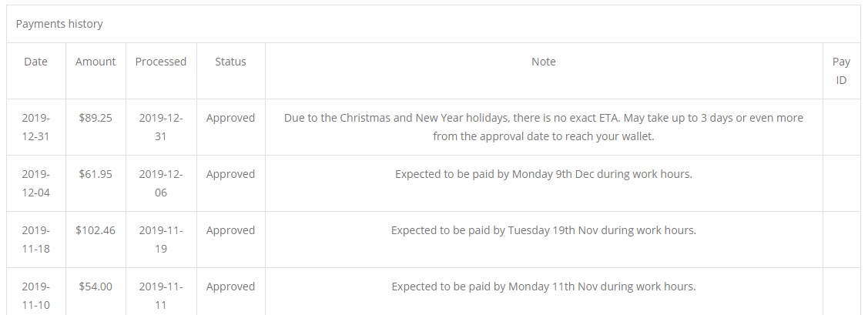868x315 pixels.
Task: Click the 2019-12-04 date cell
Action: [x=35, y=183]
